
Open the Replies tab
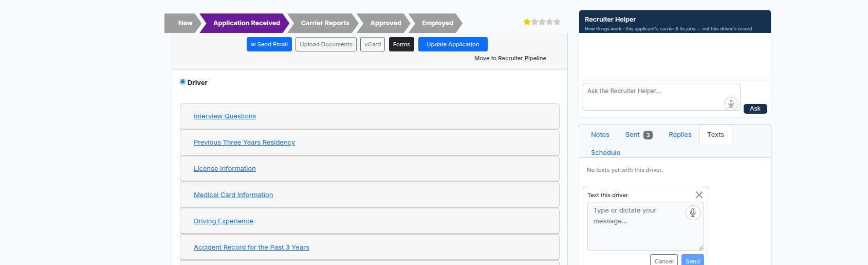pos(680,135)
